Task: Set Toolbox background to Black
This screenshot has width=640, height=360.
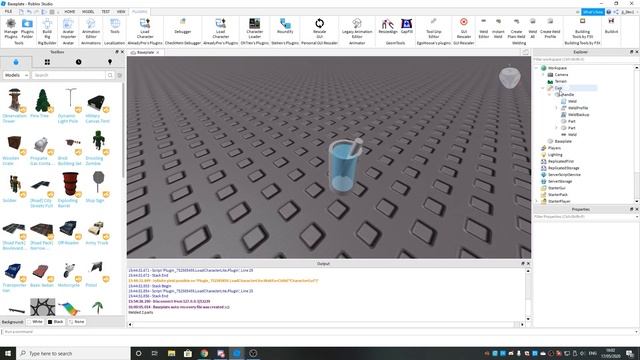Action: (x=56, y=322)
